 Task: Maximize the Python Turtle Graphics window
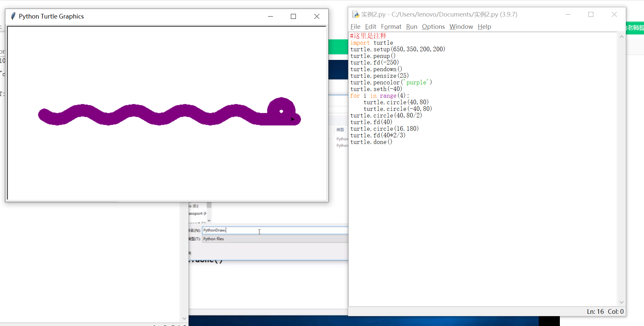pyautogui.click(x=293, y=16)
